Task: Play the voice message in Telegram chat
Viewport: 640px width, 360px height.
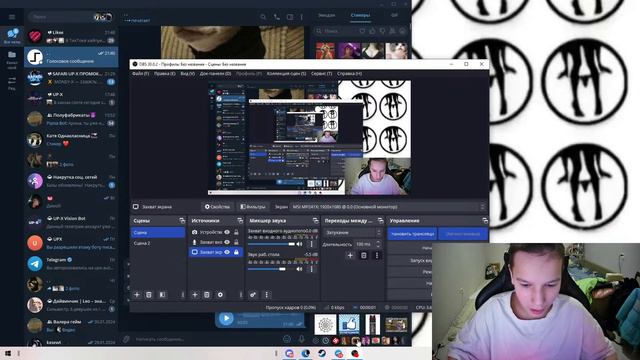Action: click(226, 318)
